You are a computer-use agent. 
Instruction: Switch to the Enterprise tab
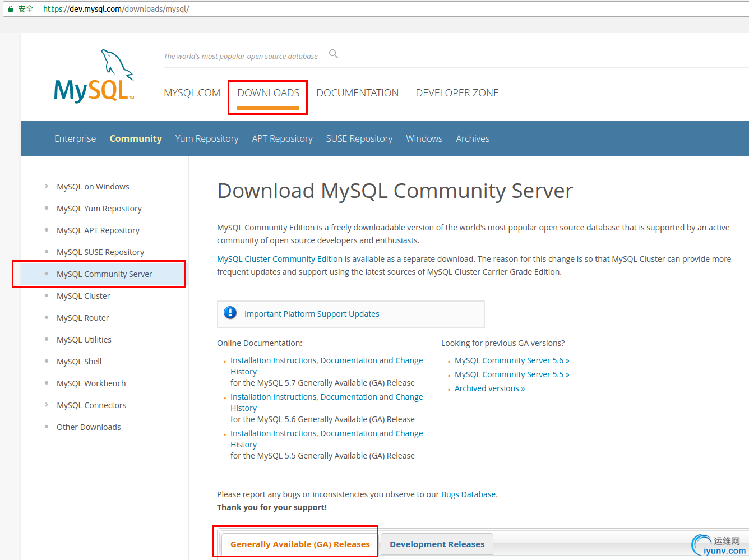[x=75, y=138]
